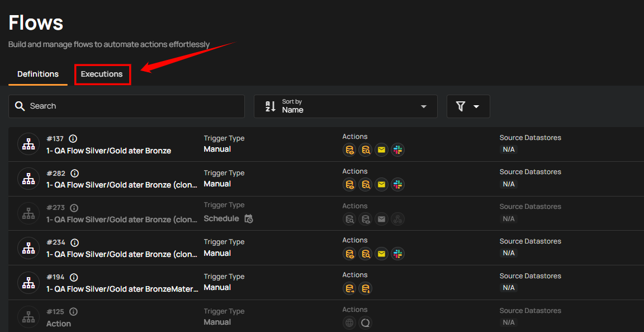Image resolution: width=644 pixels, height=332 pixels.
Task: Click the Slack action icon in flow #137
Action: [397, 149]
